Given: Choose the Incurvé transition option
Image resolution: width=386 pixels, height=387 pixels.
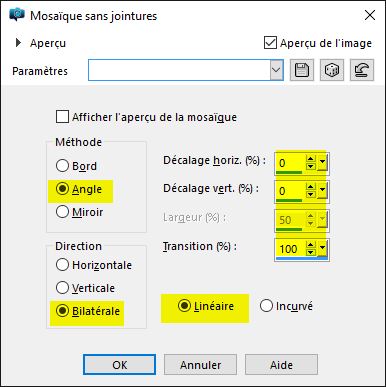Looking at the screenshot, I should click(x=266, y=306).
